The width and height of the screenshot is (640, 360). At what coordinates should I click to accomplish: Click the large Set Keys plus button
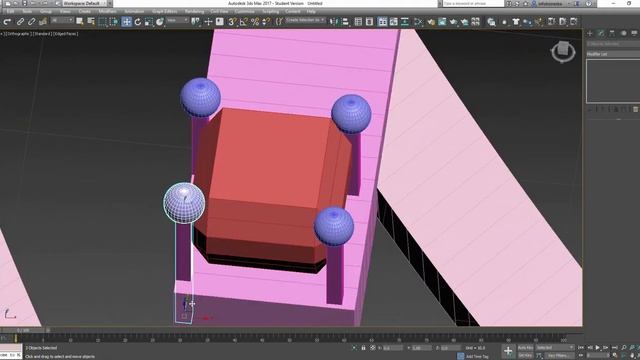[508, 351]
